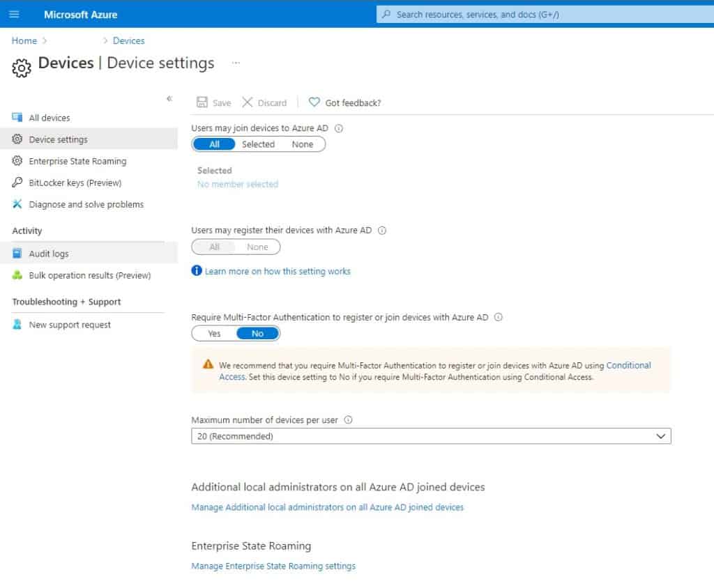714x588 pixels.
Task: Click the Microsoft Azure logo text
Action: [81, 15]
